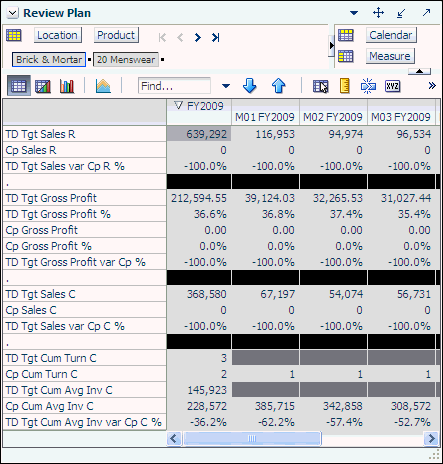Select TD Tgt Sales var Cp R % row
This screenshot has width=443, height=464.
click(84, 166)
